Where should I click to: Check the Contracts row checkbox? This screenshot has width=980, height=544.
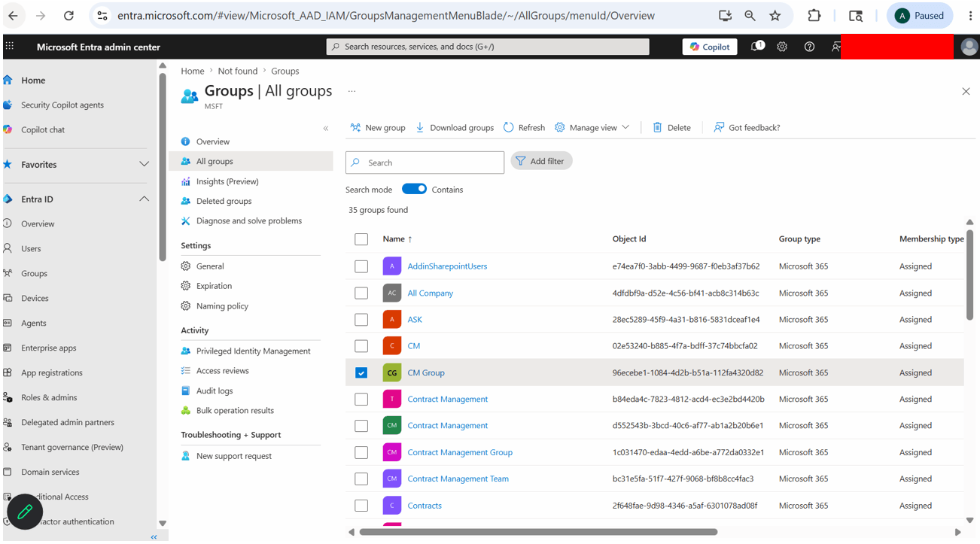click(x=361, y=506)
